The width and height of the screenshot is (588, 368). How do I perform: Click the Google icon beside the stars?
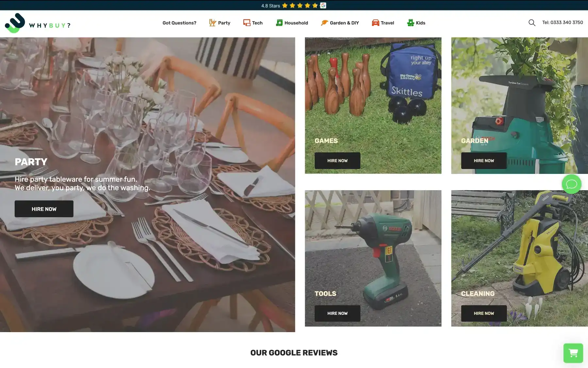pos(323,5)
